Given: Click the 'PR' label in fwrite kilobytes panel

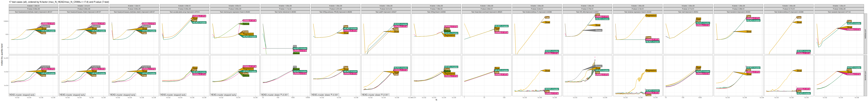Looking at the screenshot, I should pyautogui.click(x=294, y=46).
